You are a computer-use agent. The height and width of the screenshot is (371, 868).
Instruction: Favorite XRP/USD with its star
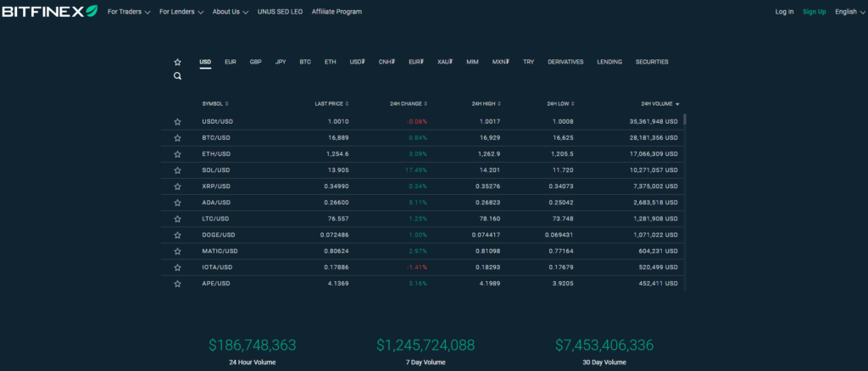point(177,186)
